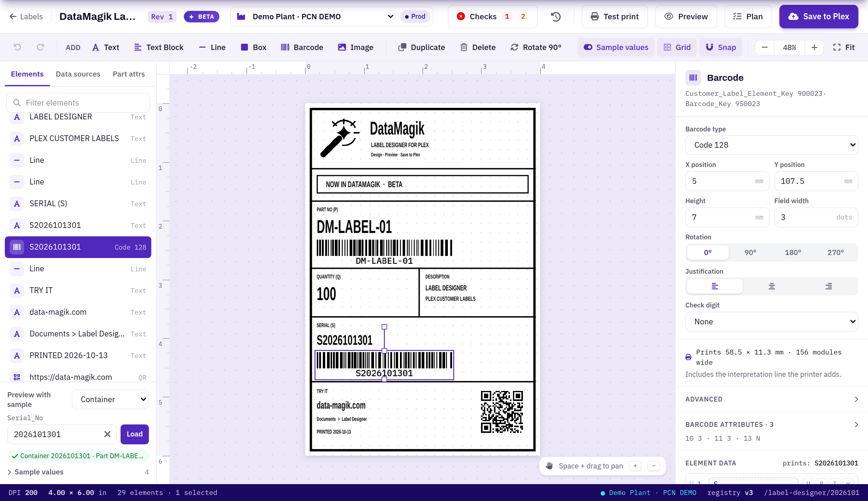This screenshot has height=501, width=868.
Task: Open the Barcode type dropdown
Action: tap(772, 145)
